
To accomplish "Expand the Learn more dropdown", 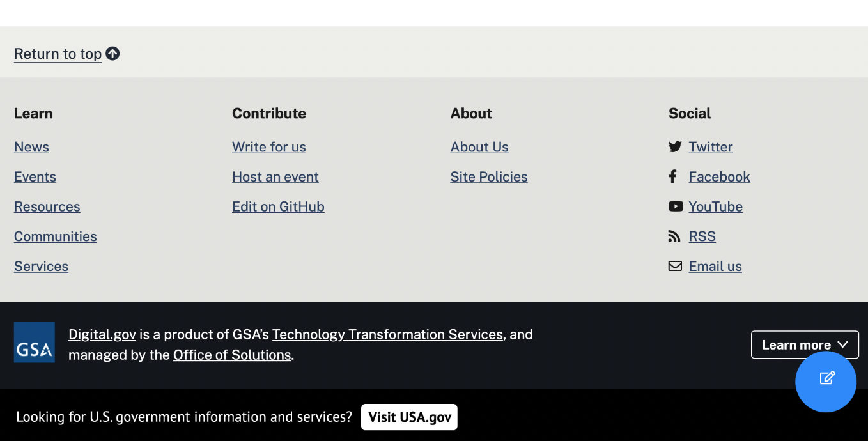I will point(805,344).
